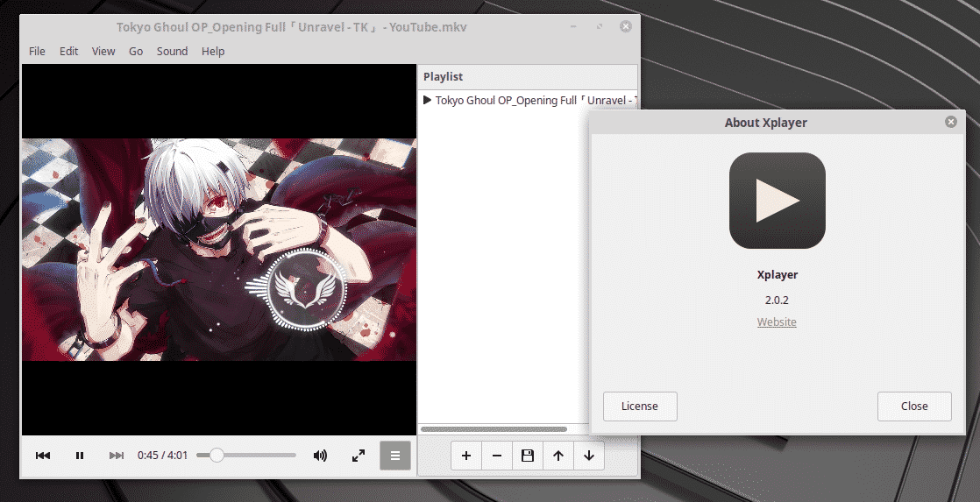This screenshot has width=980, height=502.
Task: Open the File menu
Action: coord(37,51)
